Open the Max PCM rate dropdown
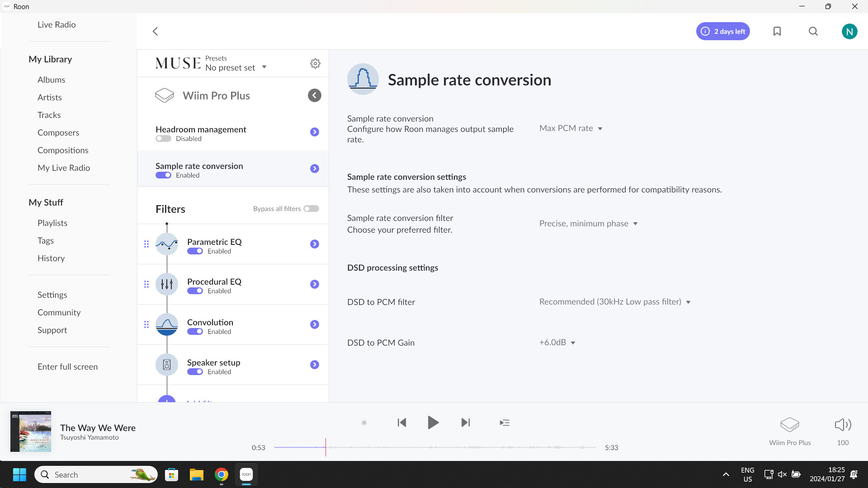Image resolution: width=868 pixels, height=488 pixels. tap(571, 128)
